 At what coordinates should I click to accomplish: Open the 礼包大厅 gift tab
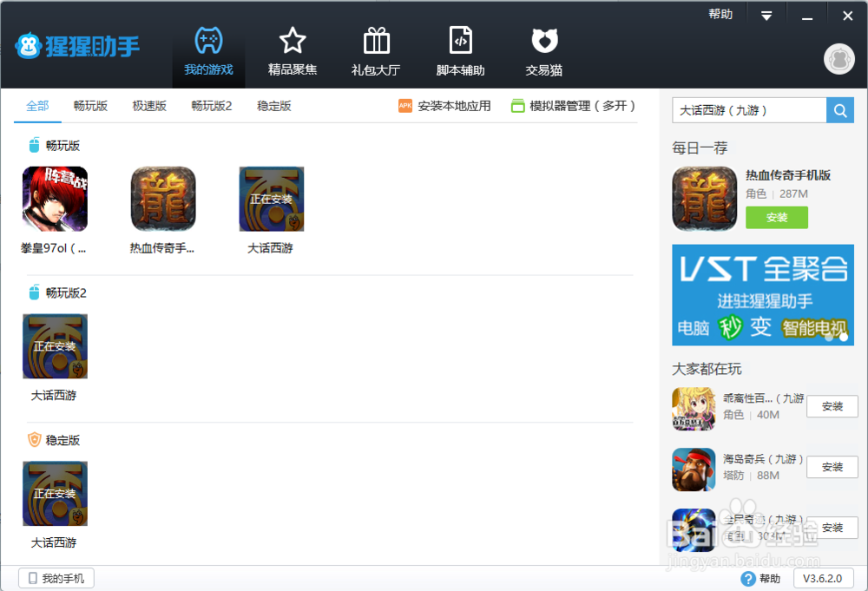(x=376, y=51)
